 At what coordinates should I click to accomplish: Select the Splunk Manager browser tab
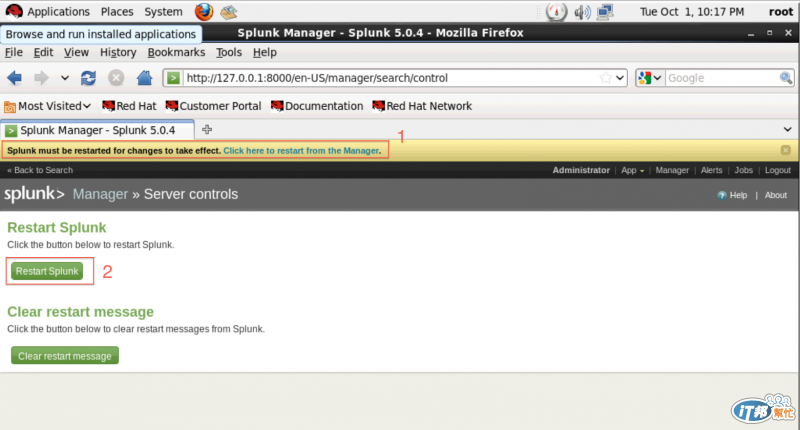coord(97,130)
